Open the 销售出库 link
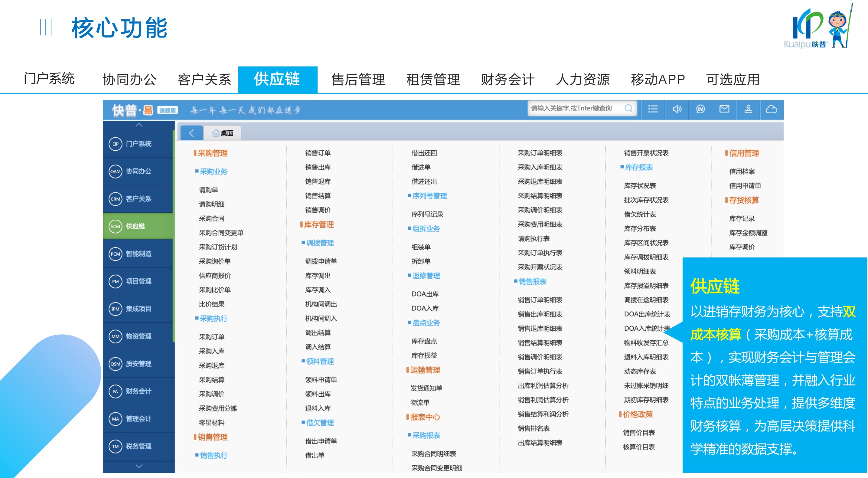This screenshot has height=478, width=868. click(x=318, y=167)
